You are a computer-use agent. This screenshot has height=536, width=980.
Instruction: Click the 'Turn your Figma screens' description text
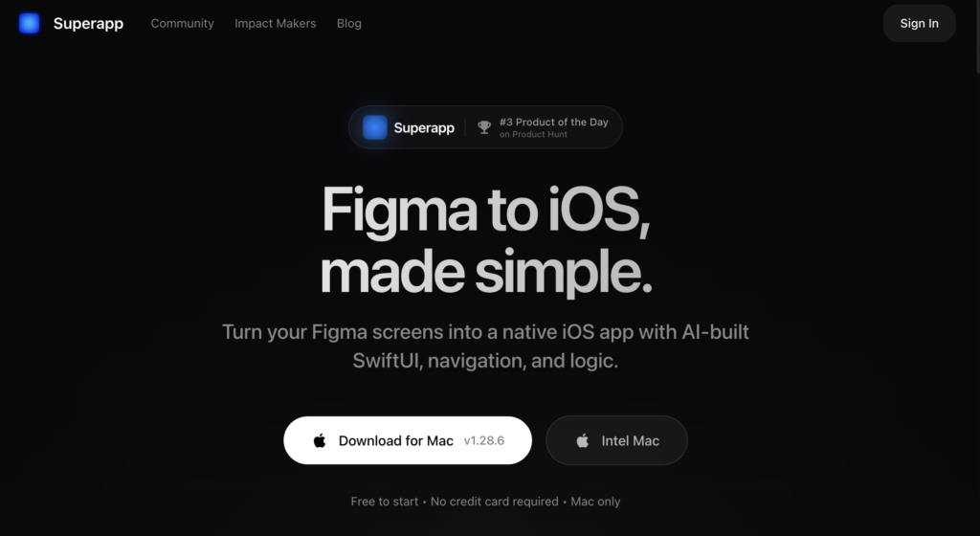click(485, 346)
